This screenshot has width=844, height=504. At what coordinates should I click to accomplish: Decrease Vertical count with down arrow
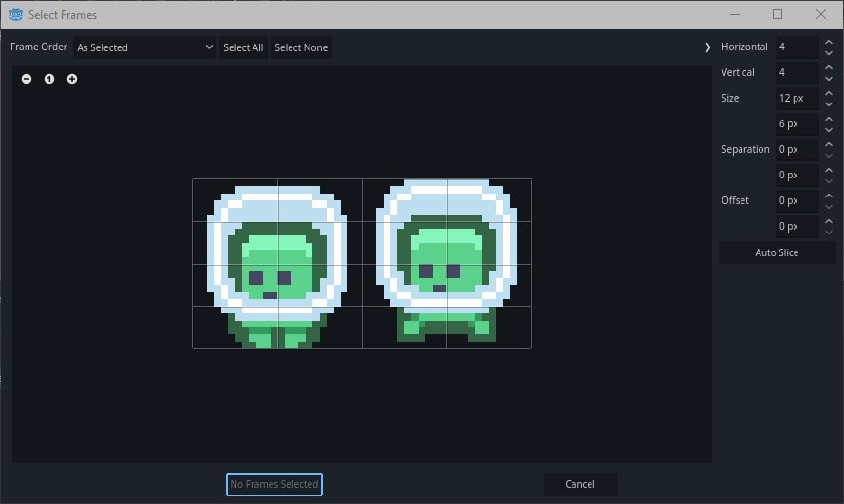tap(828, 79)
